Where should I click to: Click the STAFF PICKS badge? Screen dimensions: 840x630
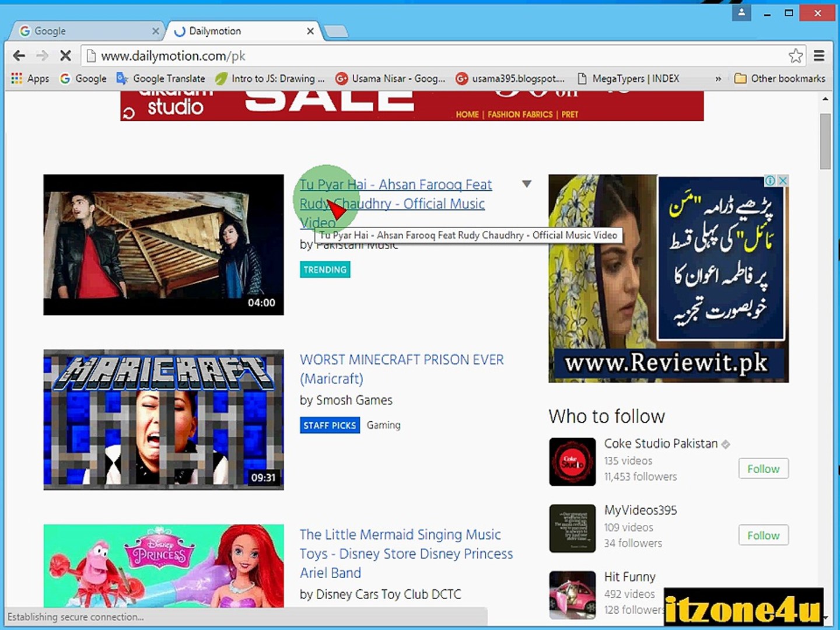(x=330, y=425)
